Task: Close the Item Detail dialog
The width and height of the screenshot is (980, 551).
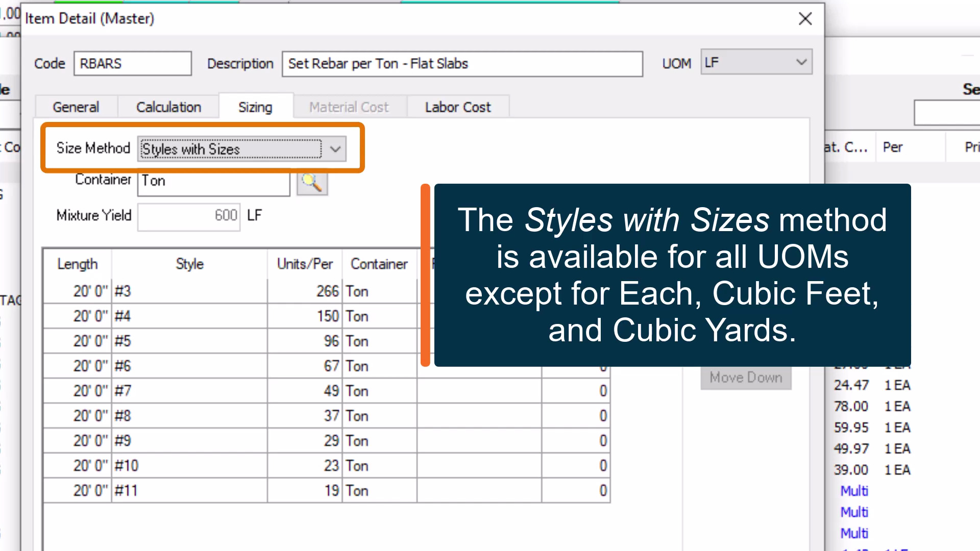Action: pos(805,19)
